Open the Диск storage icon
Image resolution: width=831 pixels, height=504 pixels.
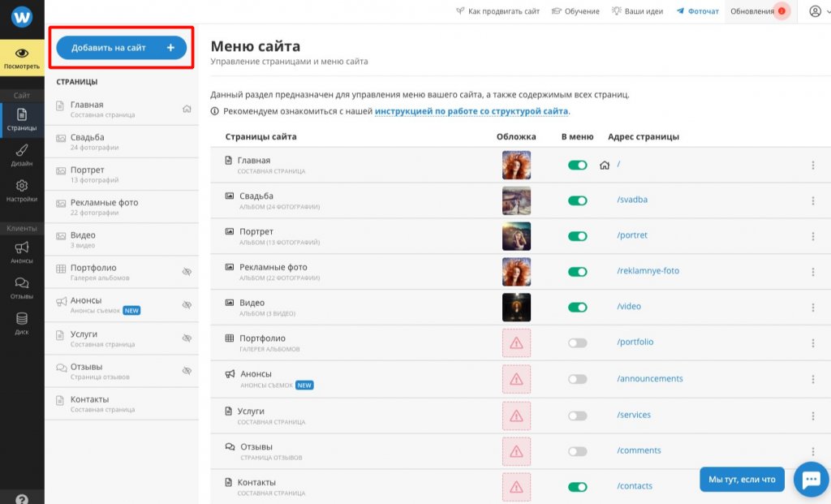point(22,318)
